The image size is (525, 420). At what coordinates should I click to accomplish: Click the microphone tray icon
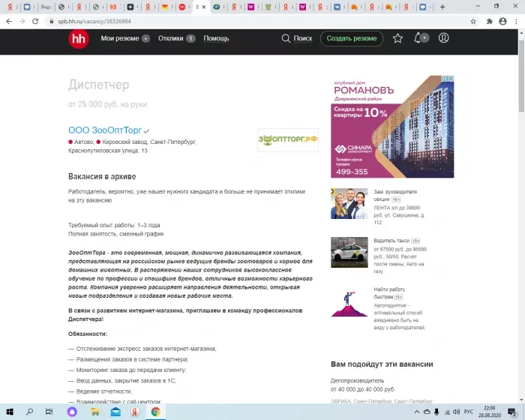click(436, 412)
